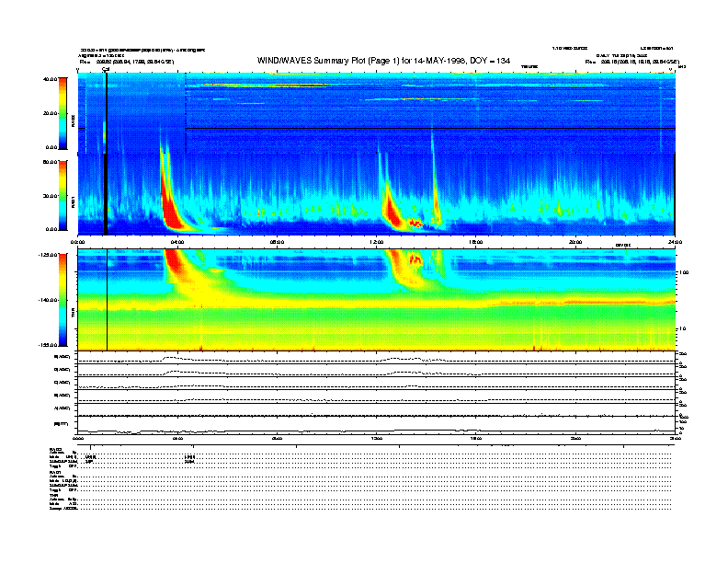This screenshot has width=728, height=563.
Task: Click the RAD2 panel color scale bar
Action: (x=63, y=113)
